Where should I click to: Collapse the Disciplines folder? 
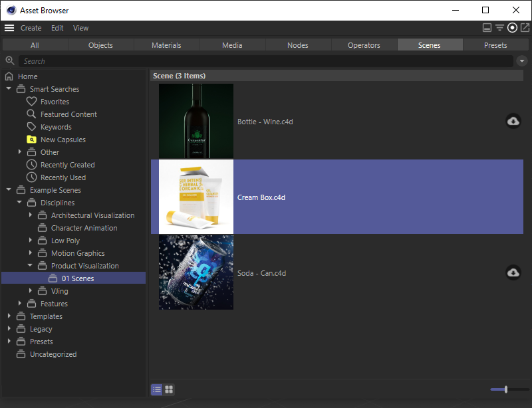click(x=19, y=202)
